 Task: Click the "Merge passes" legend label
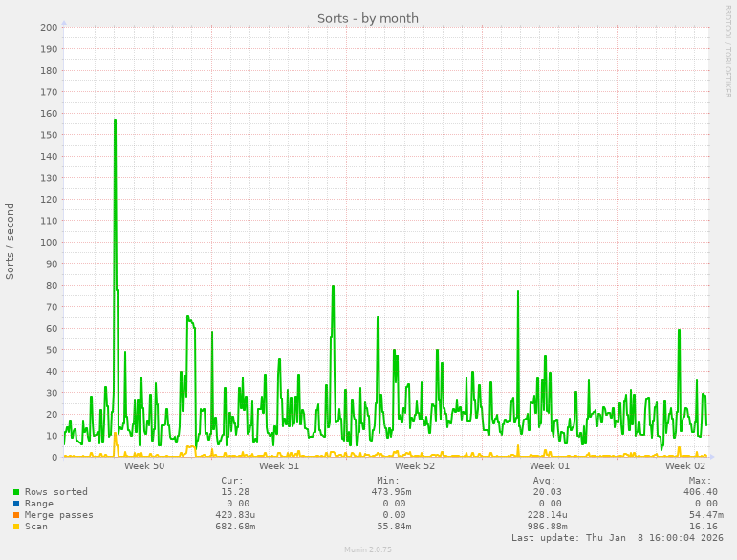pyautogui.click(x=58, y=515)
